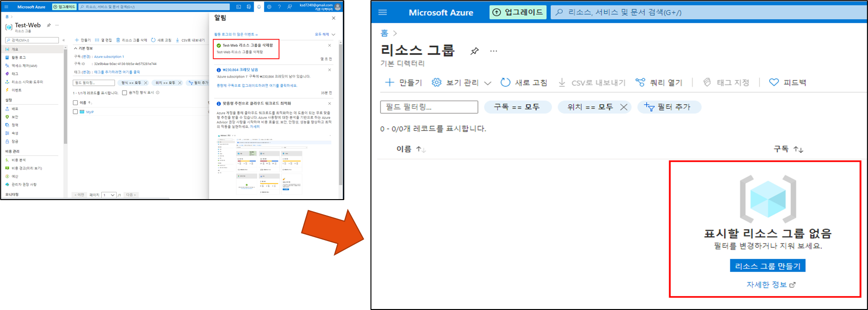Click 모두 해제 in the notifications panel

322,35
